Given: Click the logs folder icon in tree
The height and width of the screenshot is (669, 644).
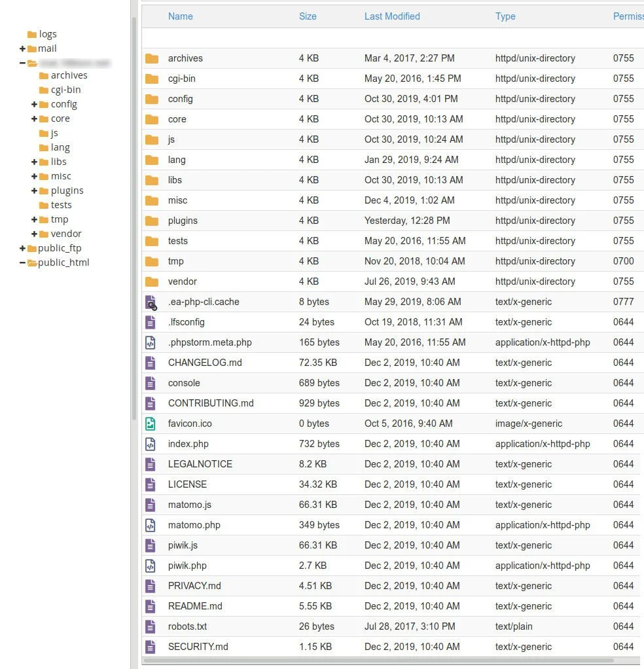Looking at the screenshot, I should 32,34.
